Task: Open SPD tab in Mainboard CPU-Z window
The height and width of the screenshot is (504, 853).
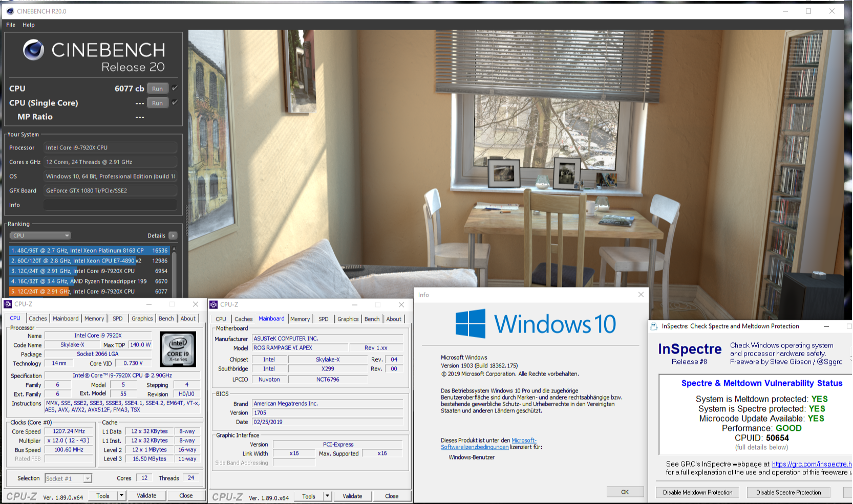Action: click(324, 319)
